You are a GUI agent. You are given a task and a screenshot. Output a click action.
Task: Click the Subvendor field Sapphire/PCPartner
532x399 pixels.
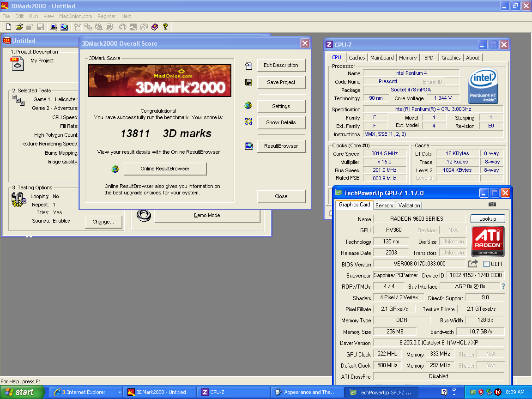(x=396, y=275)
